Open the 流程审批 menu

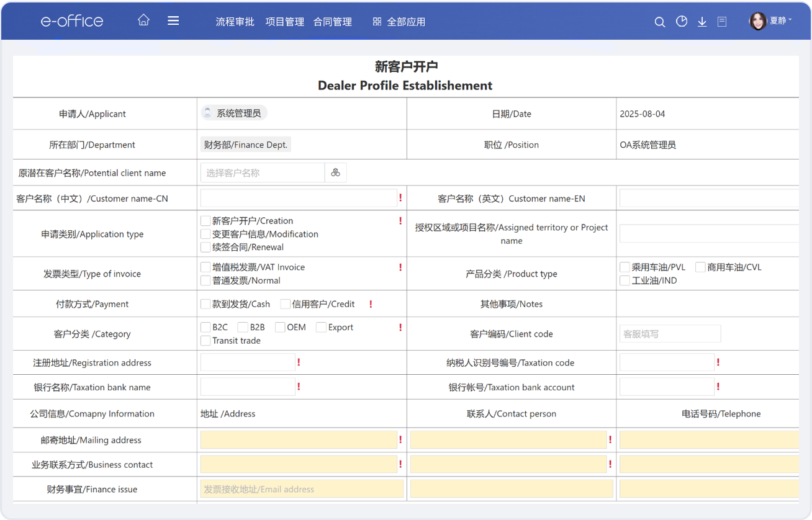pos(235,22)
